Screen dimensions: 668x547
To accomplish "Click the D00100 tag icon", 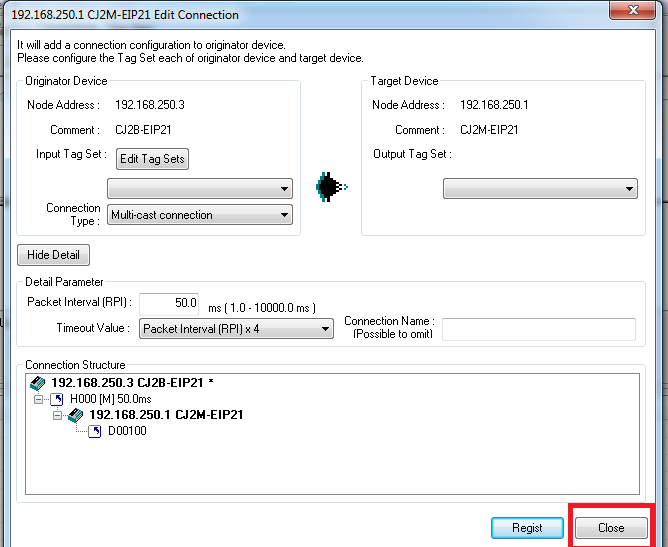I will (x=95, y=431).
